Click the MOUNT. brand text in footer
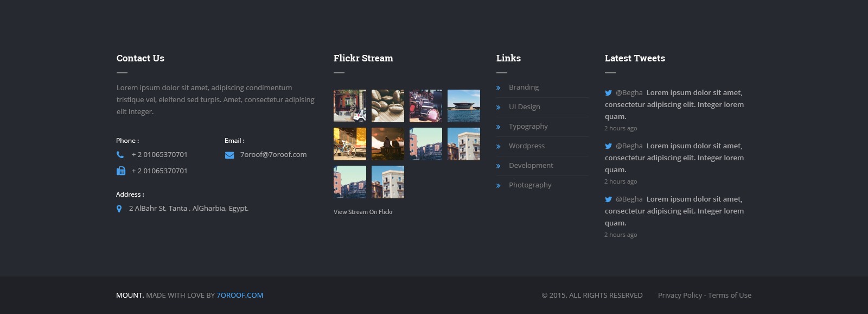 (x=130, y=296)
